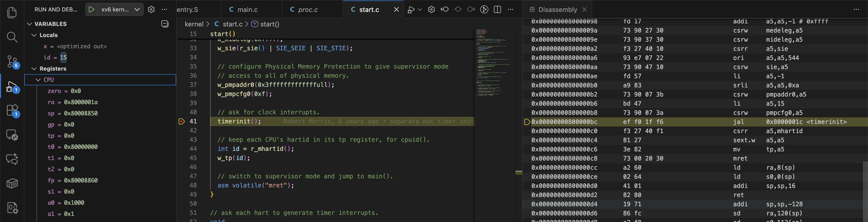Open the Remote Explorer activity icon
The width and height of the screenshot is (868, 222).
click(x=12, y=135)
